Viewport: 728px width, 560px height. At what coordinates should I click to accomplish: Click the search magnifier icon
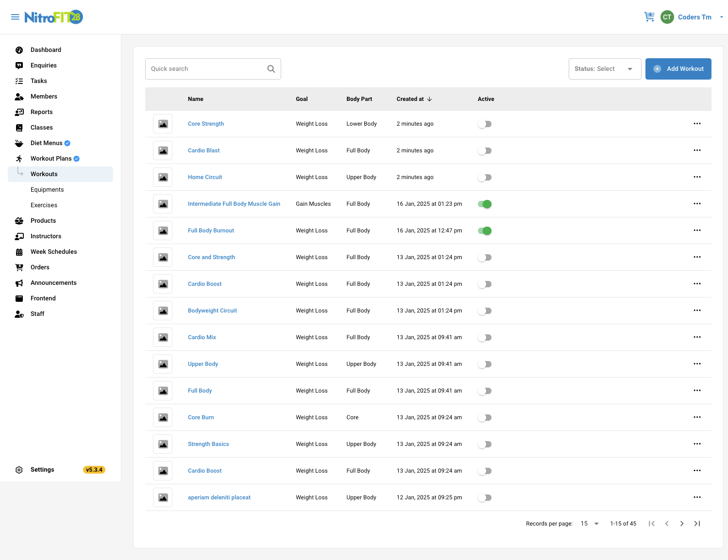(x=271, y=69)
